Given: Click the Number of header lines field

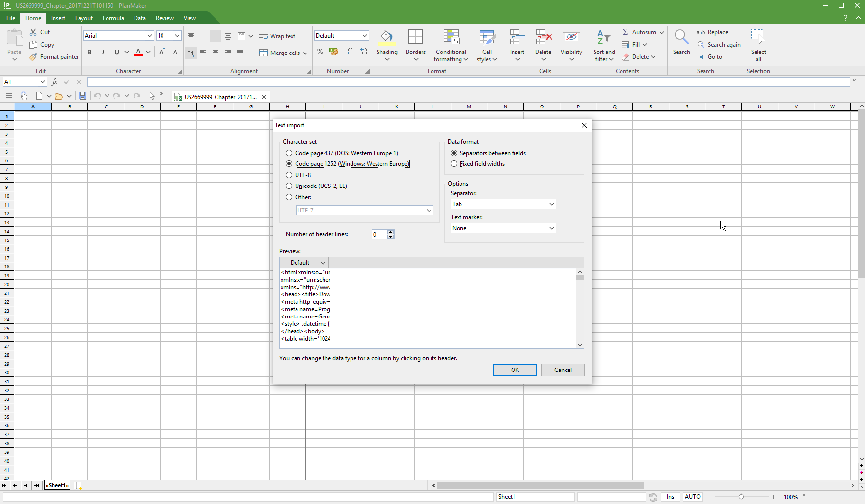Looking at the screenshot, I should pos(379,235).
